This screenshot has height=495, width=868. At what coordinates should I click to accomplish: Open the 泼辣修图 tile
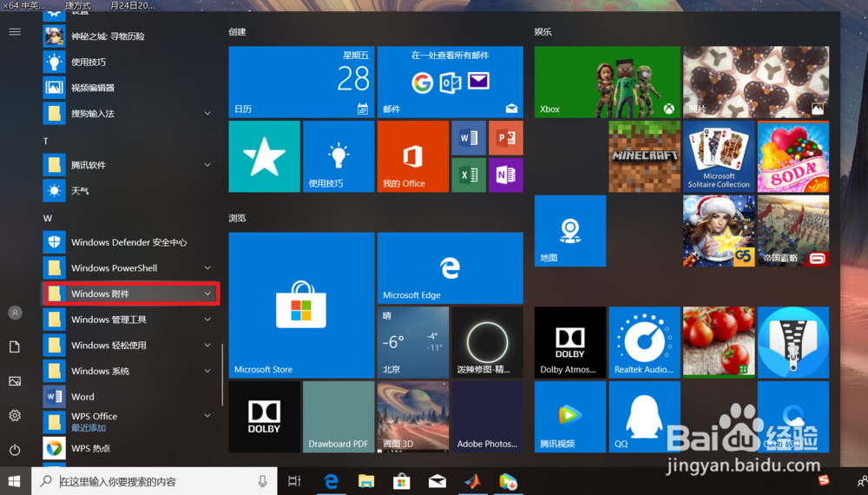(487, 342)
